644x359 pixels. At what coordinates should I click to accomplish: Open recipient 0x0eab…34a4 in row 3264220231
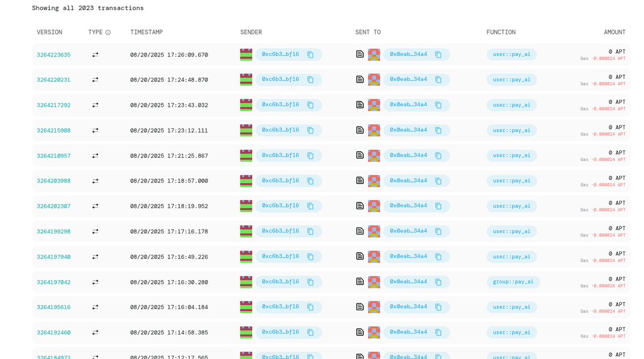(408, 79)
